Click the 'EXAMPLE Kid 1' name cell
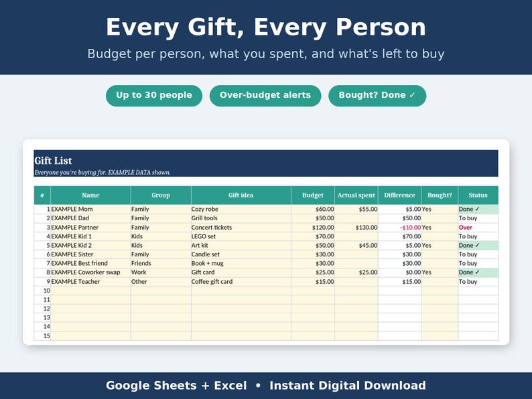Screen dimensions: 532x399 tap(90, 236)
